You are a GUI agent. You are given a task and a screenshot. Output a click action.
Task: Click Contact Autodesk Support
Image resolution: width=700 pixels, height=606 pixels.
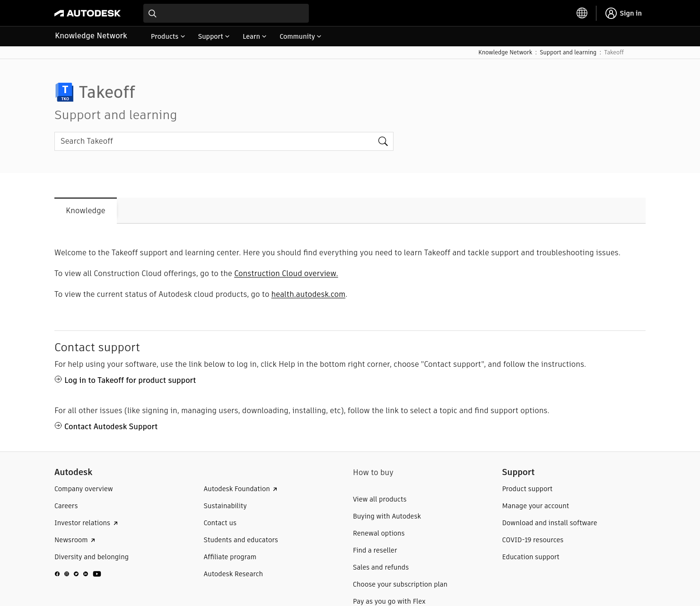[x=111, y=426]
